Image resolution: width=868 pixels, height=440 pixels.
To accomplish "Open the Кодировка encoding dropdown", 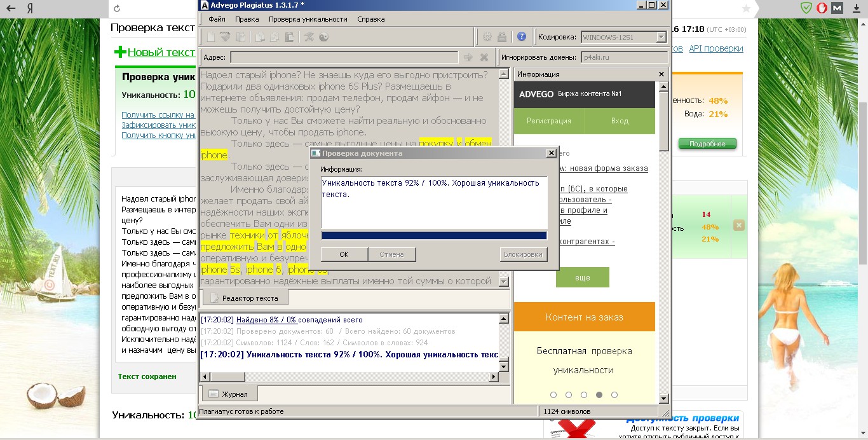I will click(x=661, y=38).
